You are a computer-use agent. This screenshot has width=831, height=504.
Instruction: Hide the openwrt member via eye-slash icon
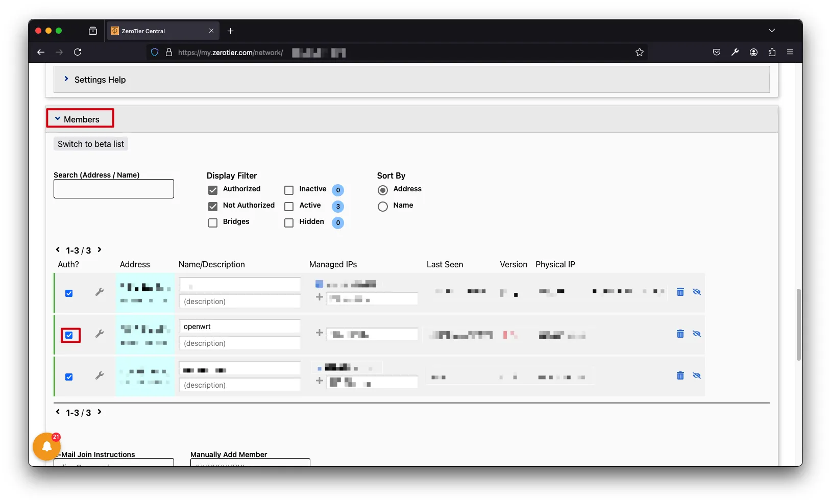697,334
